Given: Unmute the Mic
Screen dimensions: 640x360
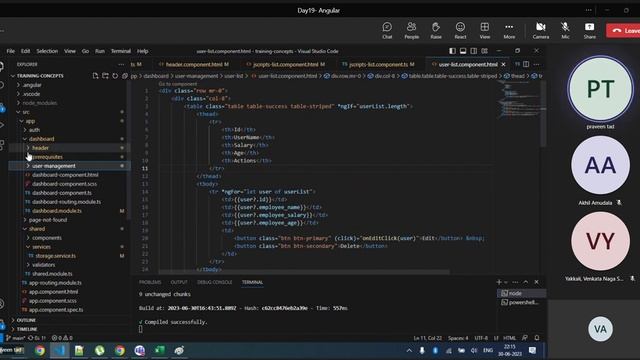Looking at the screenshot, I should (x=565, y=31).
